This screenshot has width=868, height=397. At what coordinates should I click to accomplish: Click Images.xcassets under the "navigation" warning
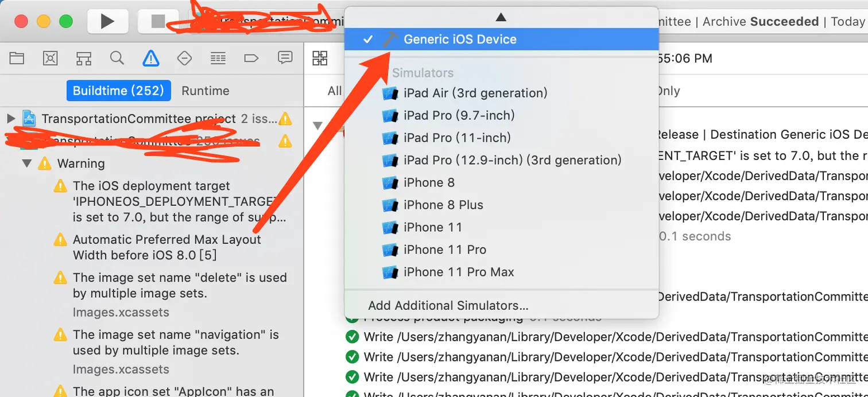[121, 369]
